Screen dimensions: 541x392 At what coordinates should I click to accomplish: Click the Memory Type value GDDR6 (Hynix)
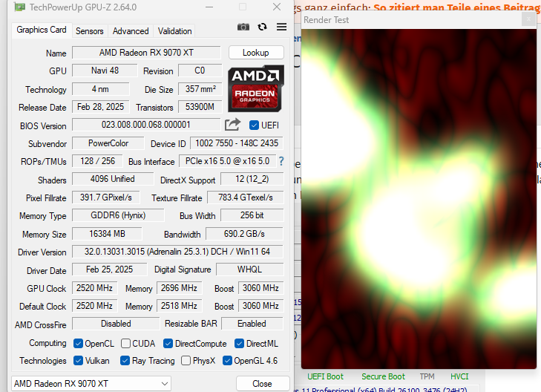pyautogui.click(x=118, y=215)
